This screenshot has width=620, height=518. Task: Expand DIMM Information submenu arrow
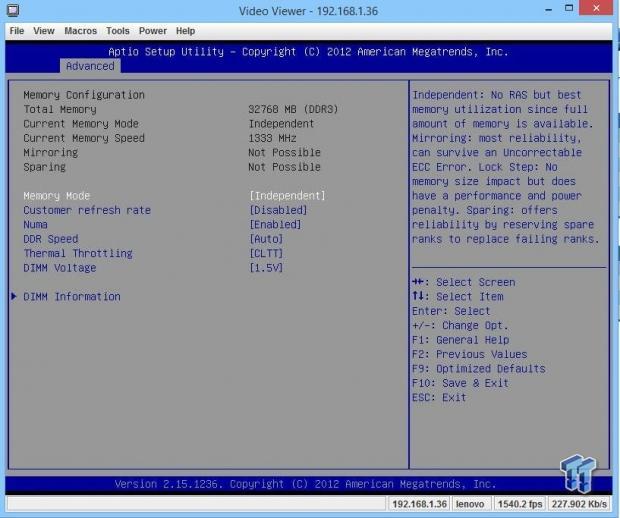14,296
